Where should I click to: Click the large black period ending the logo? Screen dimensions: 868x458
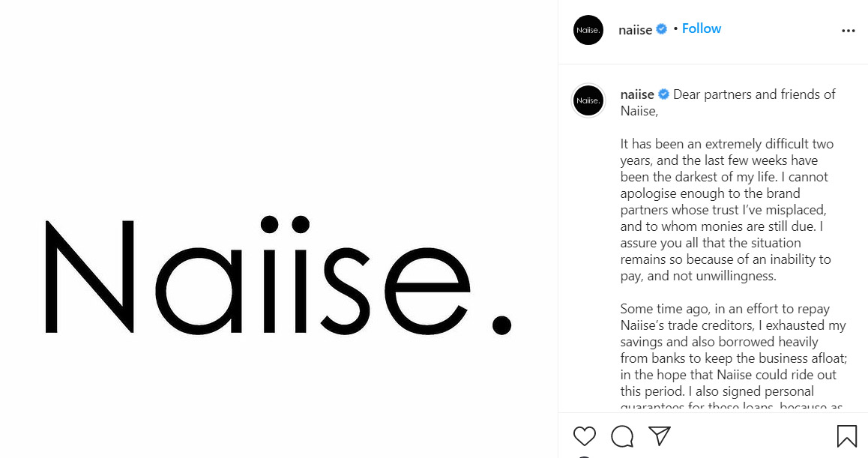[501, 325]
